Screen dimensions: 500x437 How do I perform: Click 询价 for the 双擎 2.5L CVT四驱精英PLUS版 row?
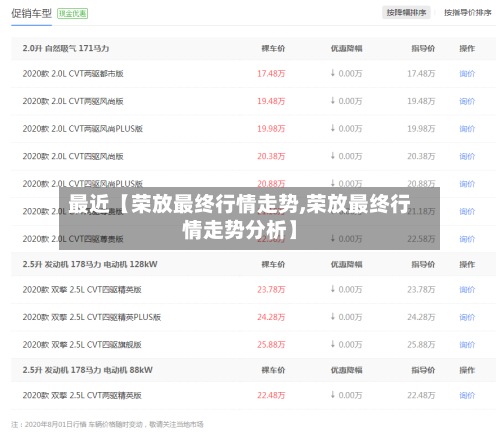467,318
